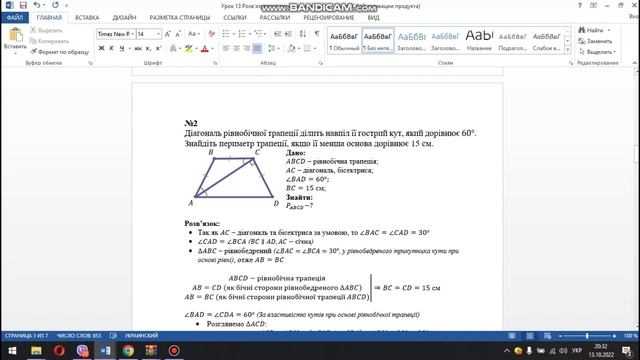The height and width of the screenshot is (360, 640).
Task: Activate Формат по образцу painter
Action: [x=60, y=52]
